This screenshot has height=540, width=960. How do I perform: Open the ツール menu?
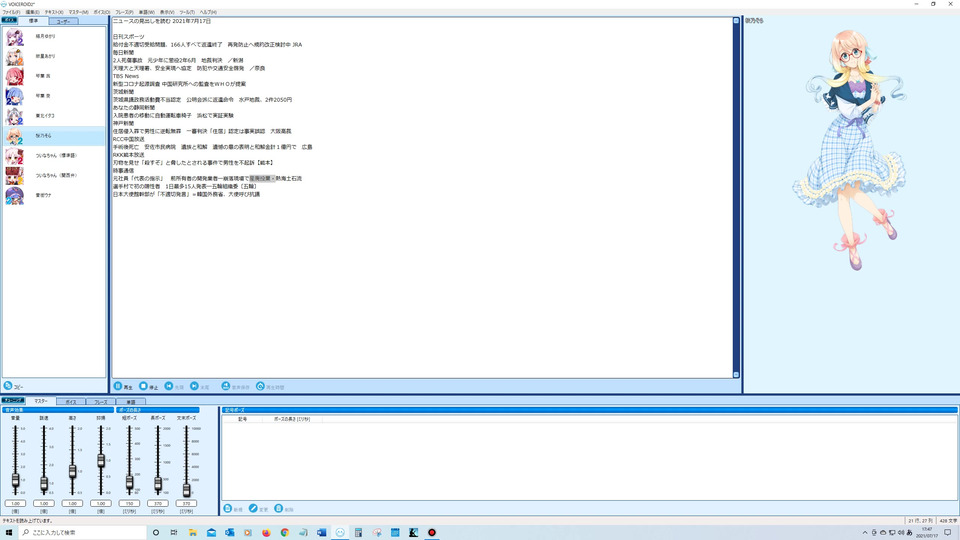(x=187, y=12)
